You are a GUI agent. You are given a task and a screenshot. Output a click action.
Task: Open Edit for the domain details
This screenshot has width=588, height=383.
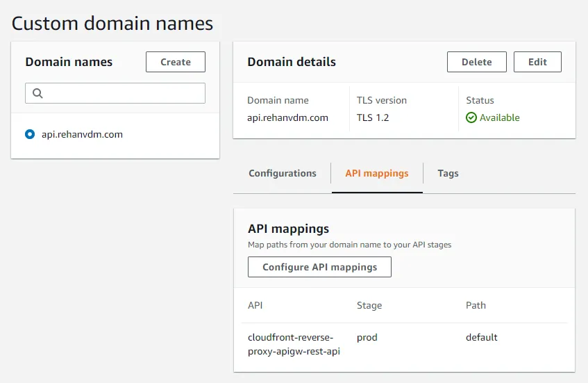click(537, 62)
